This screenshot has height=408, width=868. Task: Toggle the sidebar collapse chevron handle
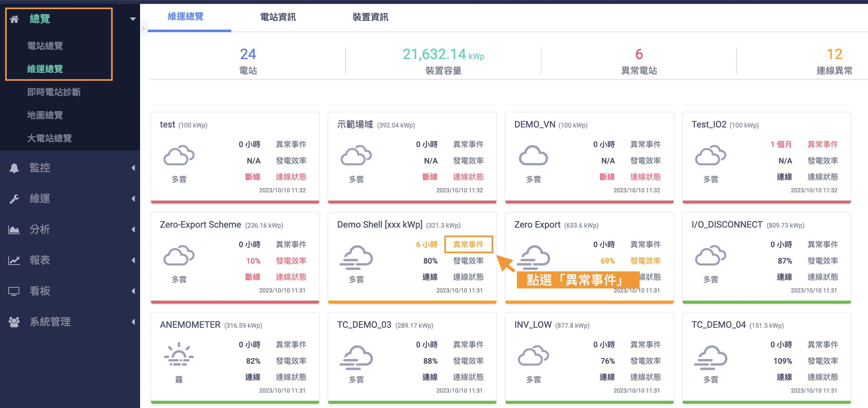[144, 29]
